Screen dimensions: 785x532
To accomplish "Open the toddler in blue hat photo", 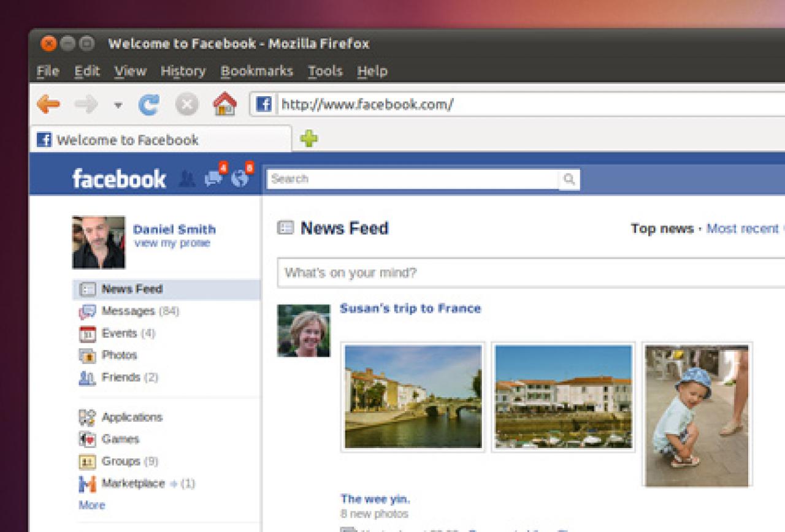I will point(697,415).
